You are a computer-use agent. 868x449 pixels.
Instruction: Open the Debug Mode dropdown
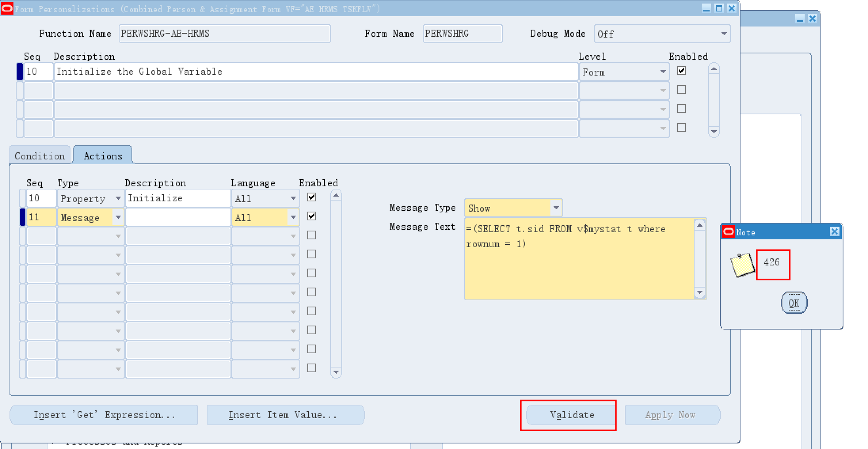click(x=724, y=34)
